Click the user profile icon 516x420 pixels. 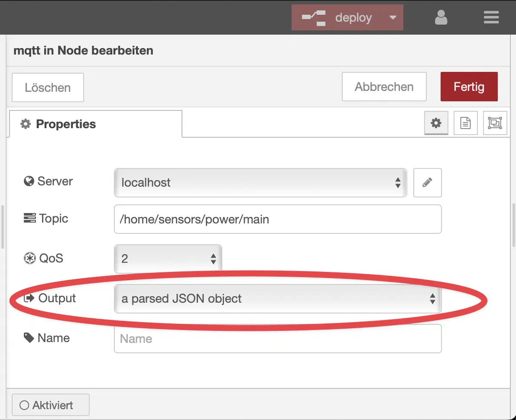[441, 17]
